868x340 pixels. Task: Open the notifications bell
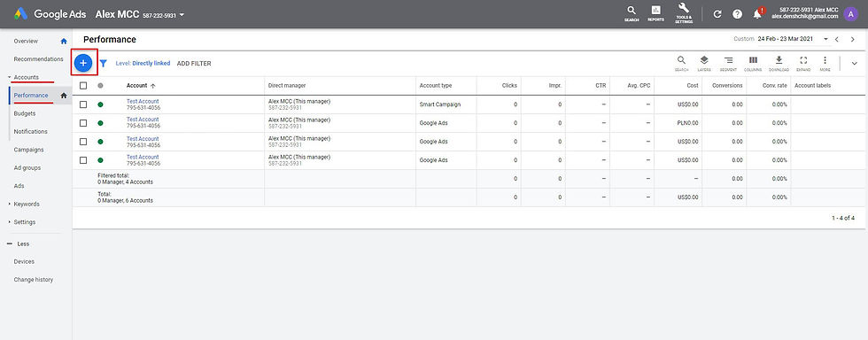[x=758, y=14]
